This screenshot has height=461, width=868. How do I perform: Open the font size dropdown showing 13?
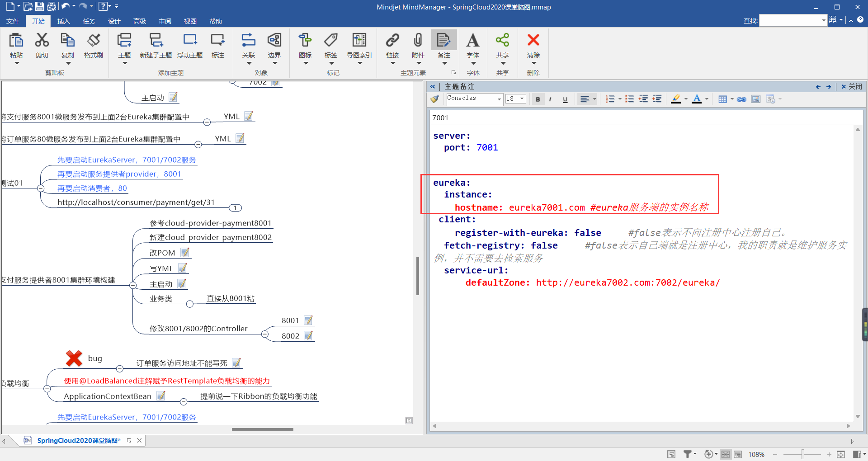(522, 99)
